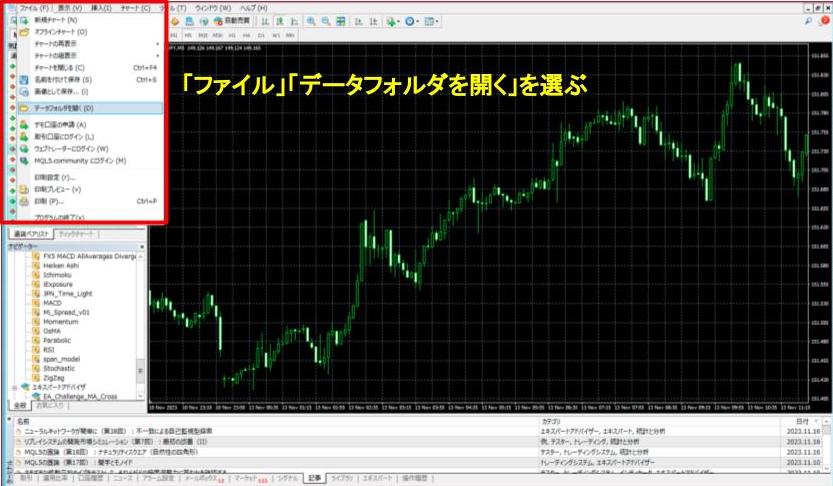833x486 pixels.
Task: Open the Chart (チャート) menu
Action: pyautogui.click(x=135, y=8)
